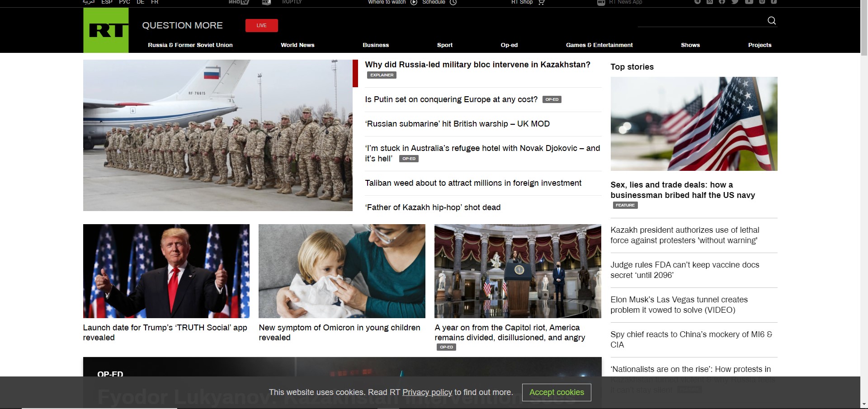Click the red LIVE button
Image resolution: width=868 pixels, height=409 pixels.
(262, 25)
